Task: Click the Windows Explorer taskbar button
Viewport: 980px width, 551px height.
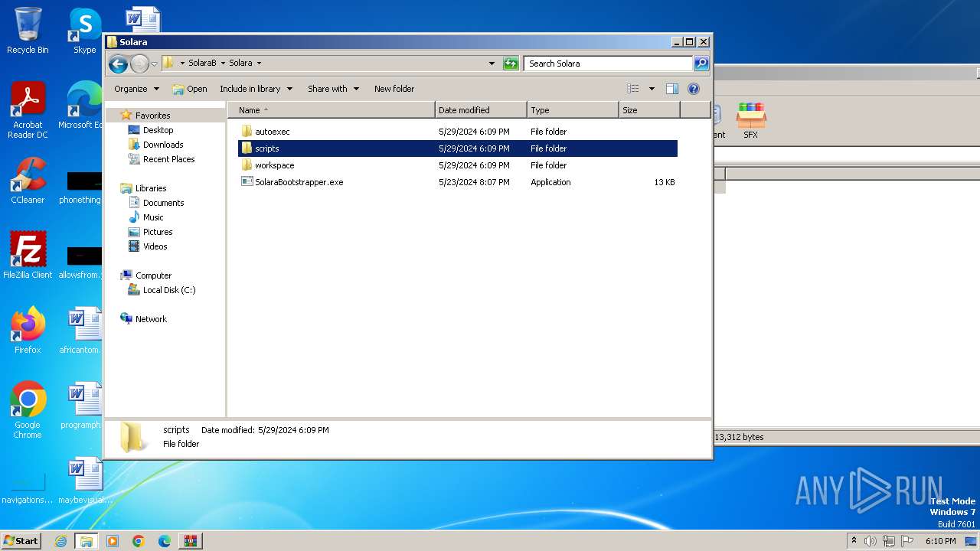Action: coord(87,541)
